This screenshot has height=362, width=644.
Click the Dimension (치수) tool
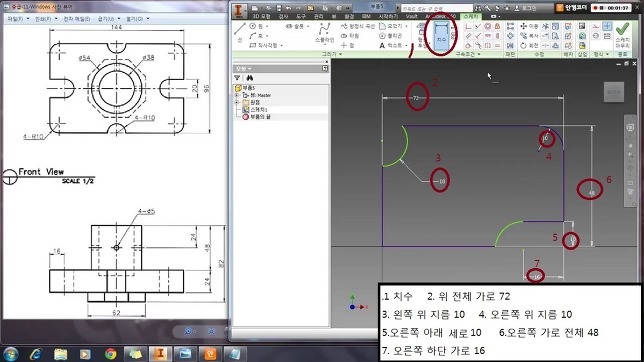[441, 36]
